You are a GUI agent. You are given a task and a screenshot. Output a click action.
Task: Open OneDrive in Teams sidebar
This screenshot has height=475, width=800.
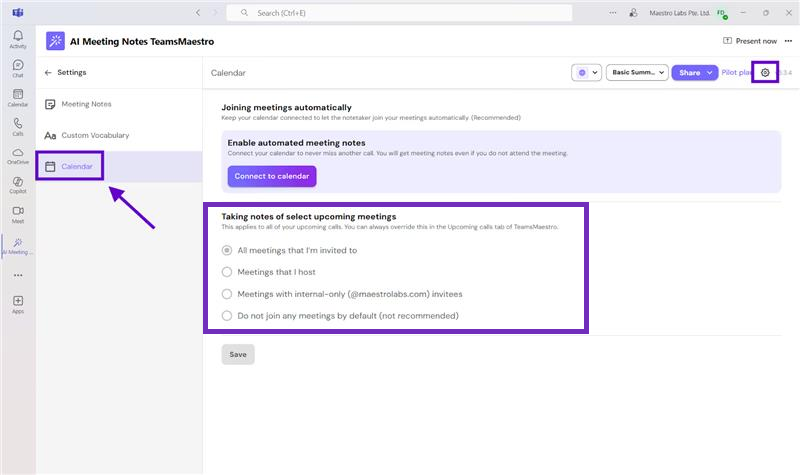point(18,156)
